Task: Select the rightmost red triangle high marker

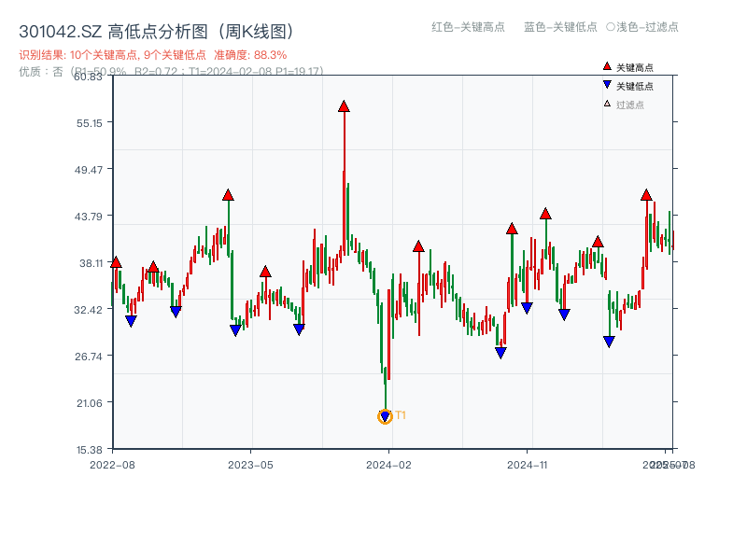Action: point(645,195)
